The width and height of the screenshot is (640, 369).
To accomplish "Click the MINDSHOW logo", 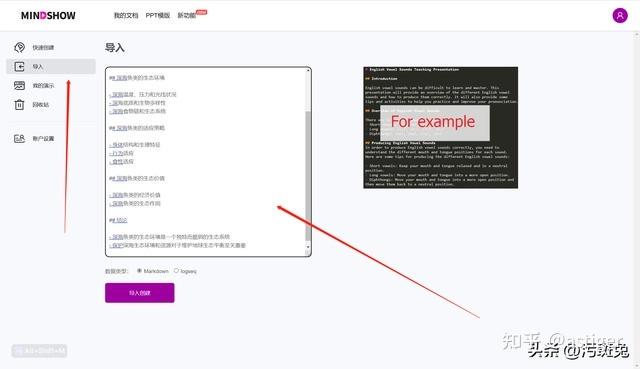I will (x=48, y=16).
